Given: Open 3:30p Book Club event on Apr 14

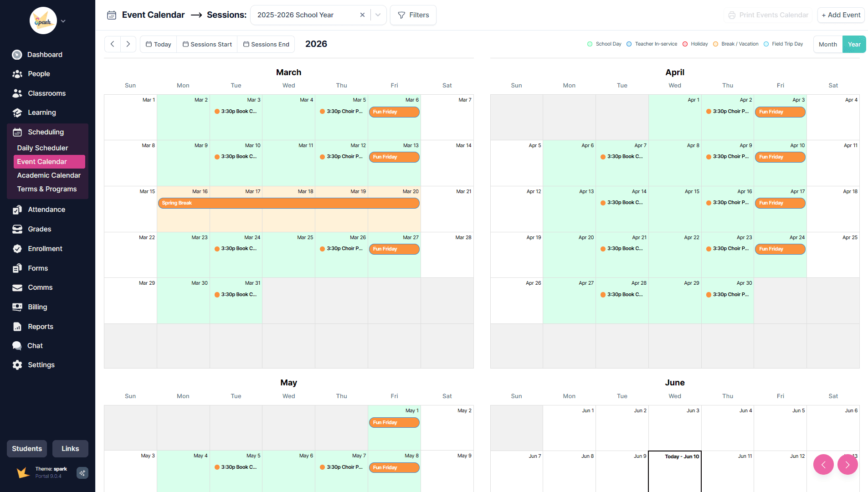Looking at the screenshot, I should coord(621,203).
